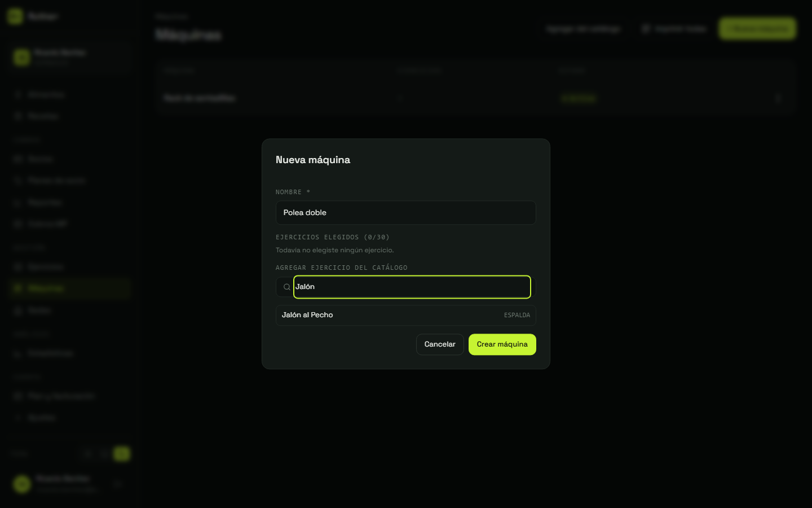812x508 pixels.
Task: Add the Jalón al Pecho exercise result
Action: pos(405,315)
